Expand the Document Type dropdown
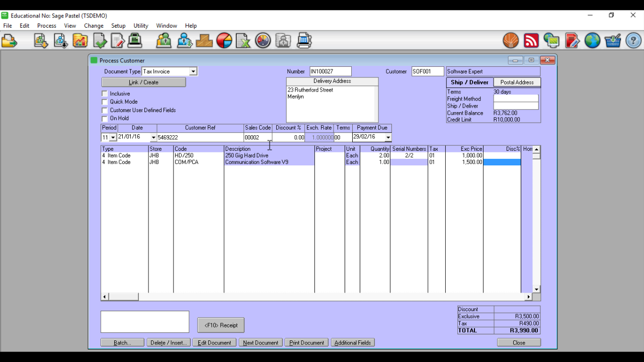The height and width of the screenshot is (362, 644). pyautogui.click(x=193, y=72)
